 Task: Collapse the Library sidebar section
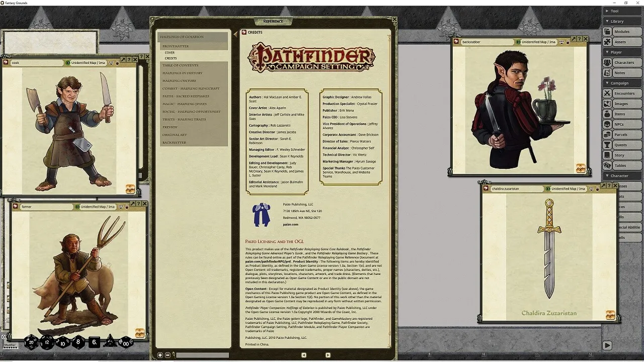coord(622,21)
